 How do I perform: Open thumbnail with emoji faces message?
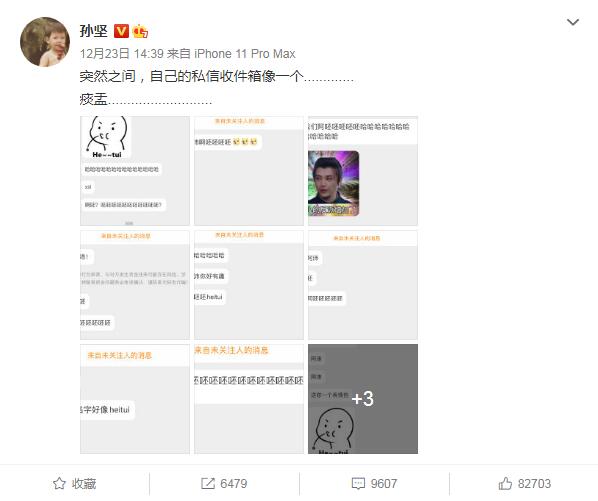(x=249, y=171)
